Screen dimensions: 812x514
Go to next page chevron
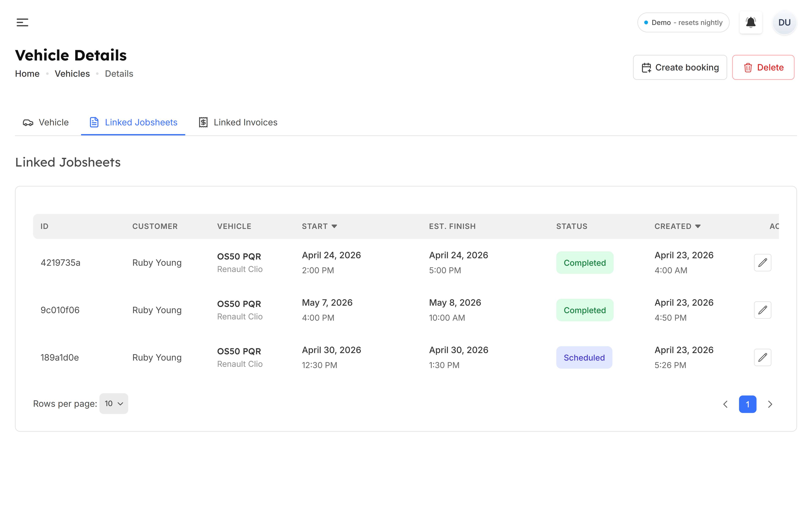click(x=770, y=404)
